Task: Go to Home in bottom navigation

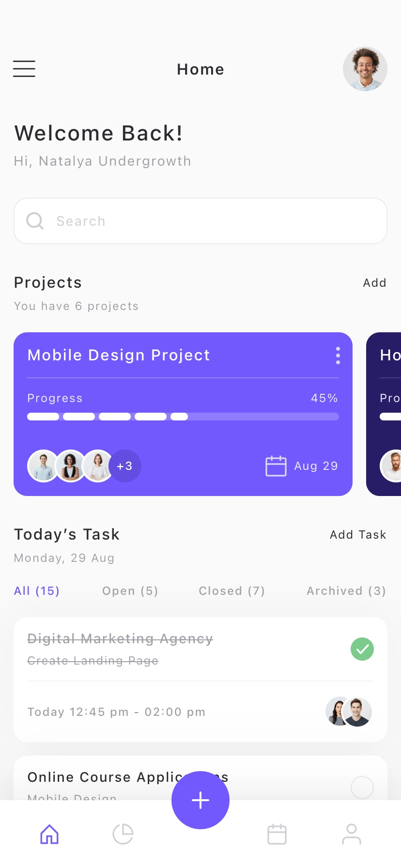Action: click(x=49, y=834)
